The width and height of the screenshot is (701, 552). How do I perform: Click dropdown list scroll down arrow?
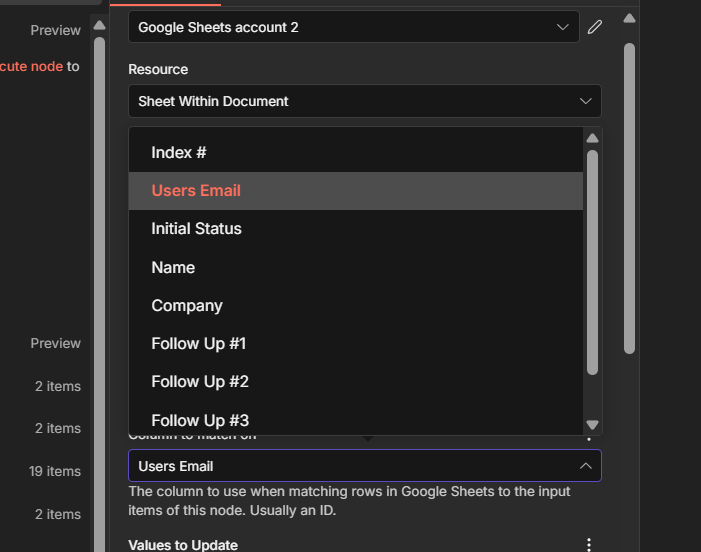pyautogui.click(x=592, y=425)
